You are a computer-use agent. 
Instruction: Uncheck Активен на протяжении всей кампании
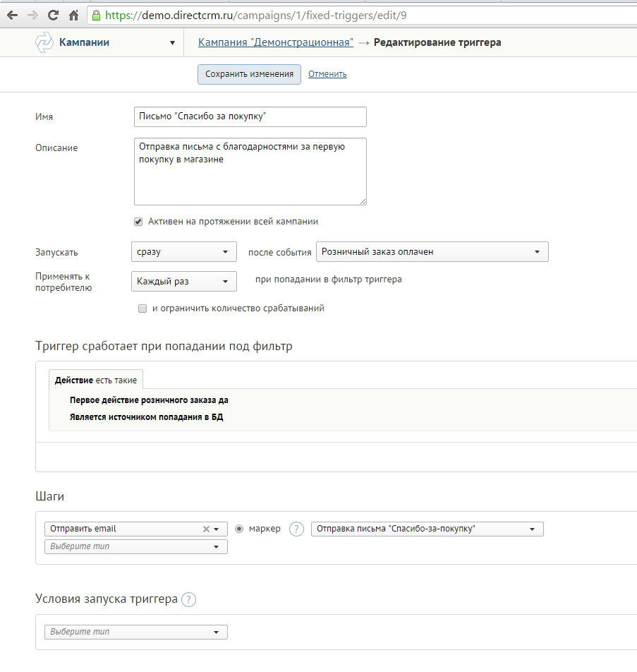[138, 222]
